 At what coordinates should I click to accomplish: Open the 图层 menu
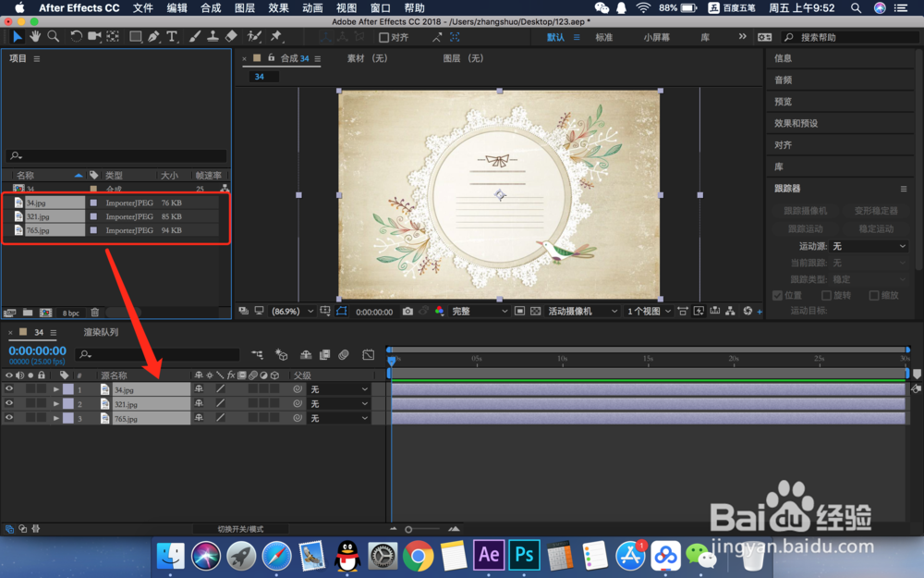point(245,7)
